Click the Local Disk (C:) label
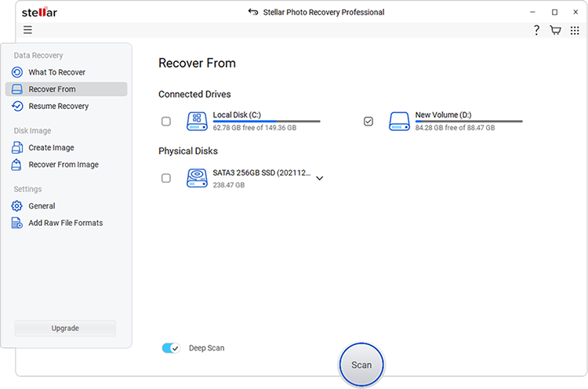588x389 pixels. click(x=237, y=115)
